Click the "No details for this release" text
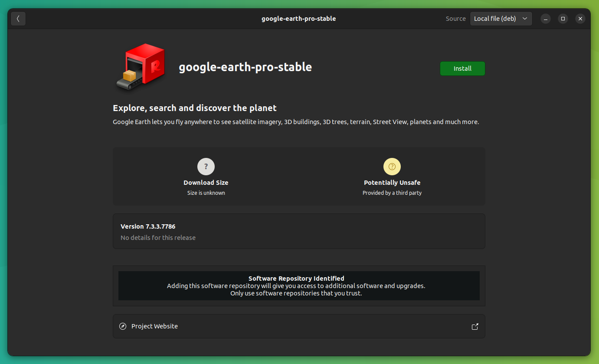Viewport: 599px width, 364px height. point(158,238)
